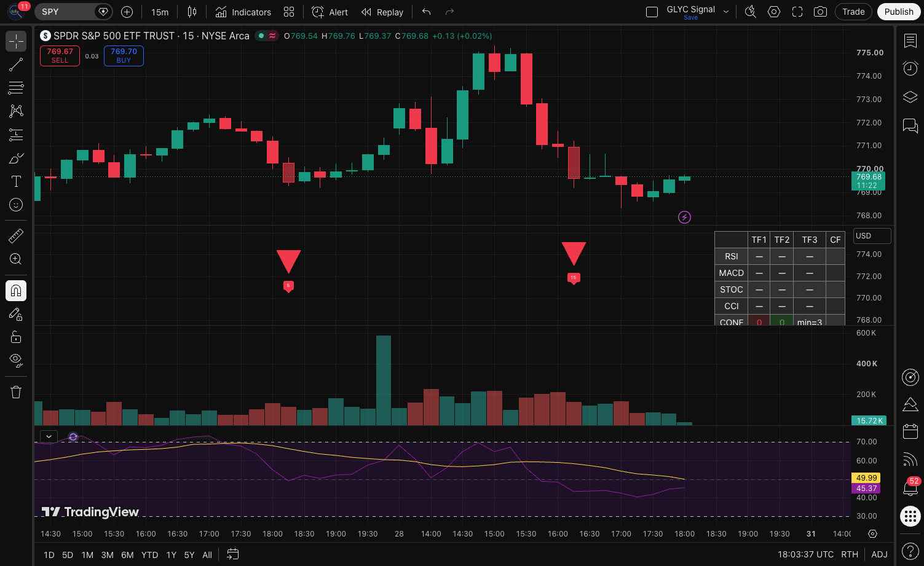Screen dimensions: 924x566
Task: Create a new Alert
Action: (330, 12)
